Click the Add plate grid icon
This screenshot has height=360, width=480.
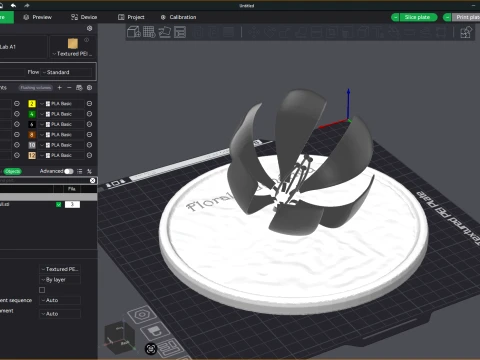point(149,32)
